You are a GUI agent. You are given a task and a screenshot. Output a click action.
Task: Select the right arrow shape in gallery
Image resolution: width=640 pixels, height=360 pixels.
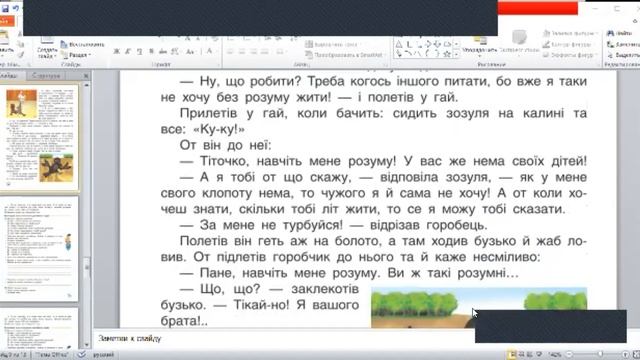[427, 44]
